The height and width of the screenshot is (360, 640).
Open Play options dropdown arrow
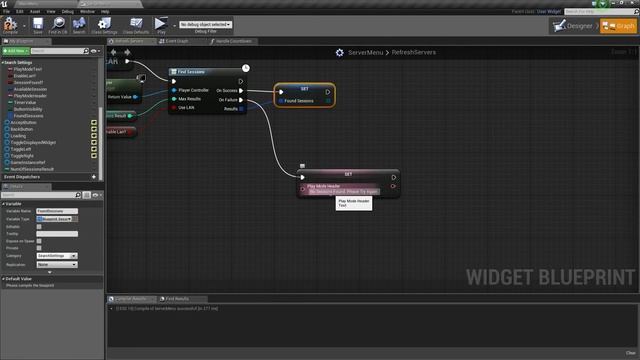coord(174,26)
